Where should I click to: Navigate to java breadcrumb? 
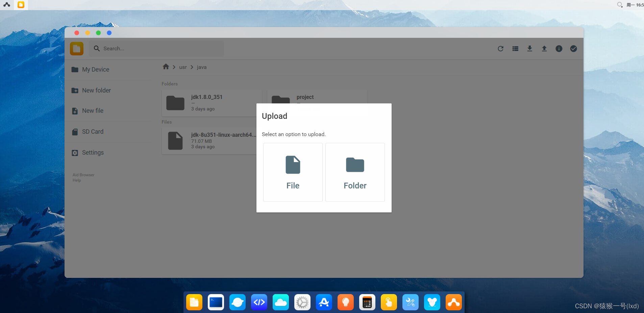pyautogui.click(x=202, y=67)
